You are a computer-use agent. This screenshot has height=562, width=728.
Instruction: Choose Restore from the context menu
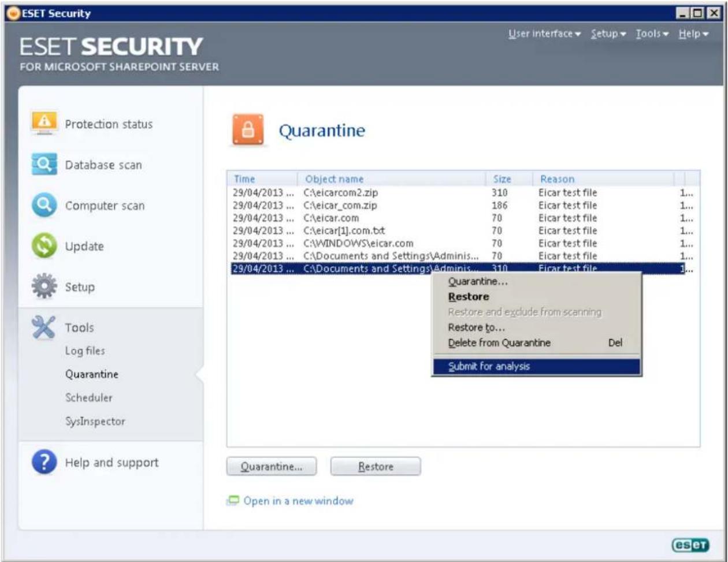pyautogui.click(x=536, y=297)
